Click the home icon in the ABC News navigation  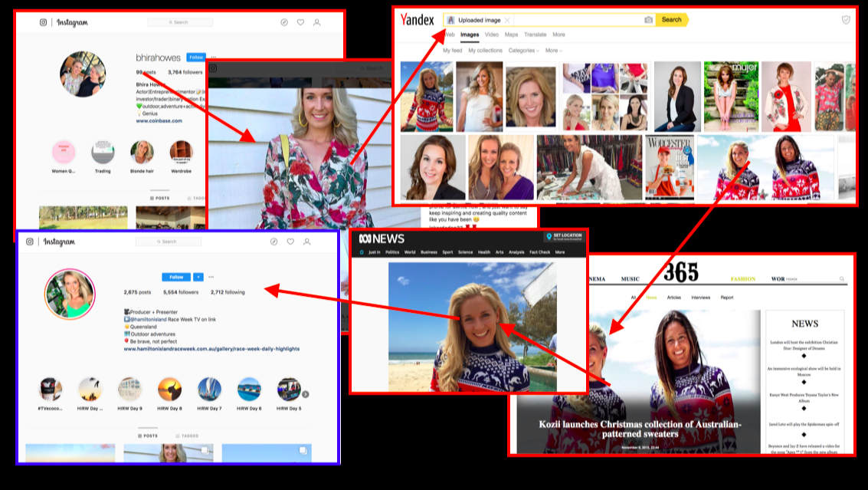[362, 252]
